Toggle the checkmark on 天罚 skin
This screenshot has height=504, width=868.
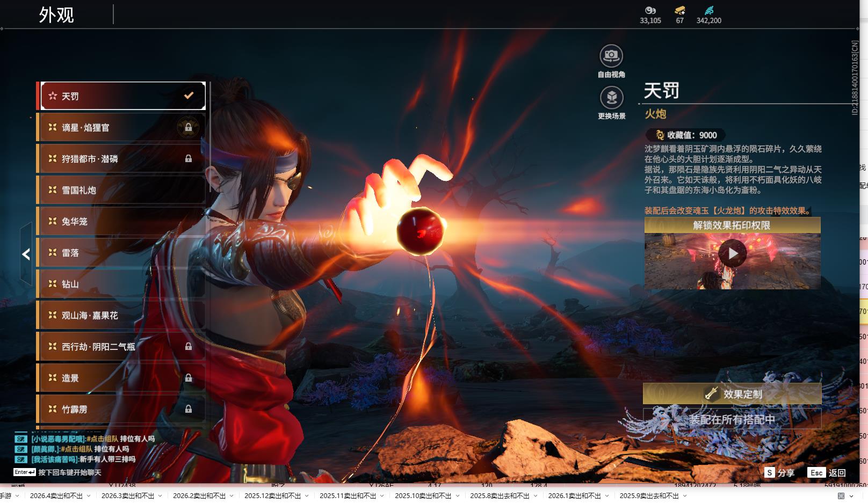click(189, 96)
